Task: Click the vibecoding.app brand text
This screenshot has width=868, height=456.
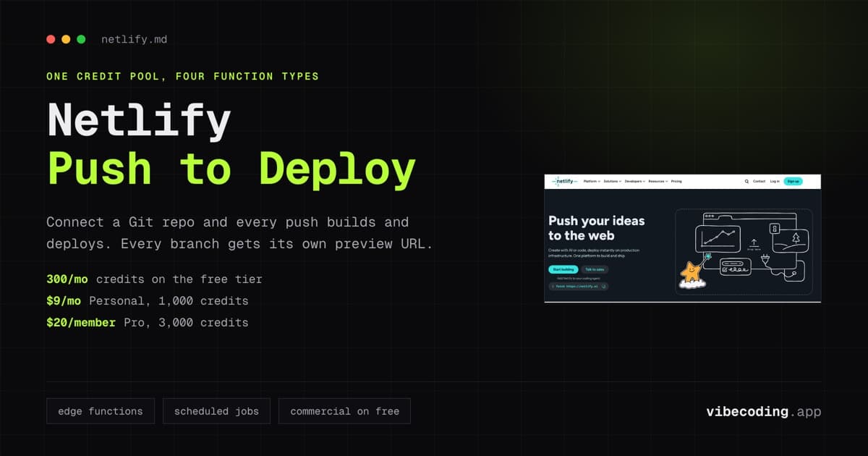Action: [764, 411]
